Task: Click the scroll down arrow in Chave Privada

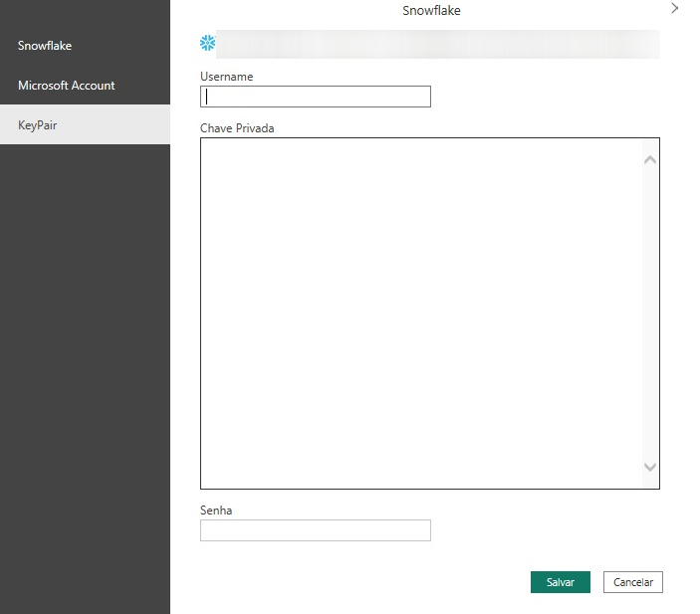Action: 650,467
